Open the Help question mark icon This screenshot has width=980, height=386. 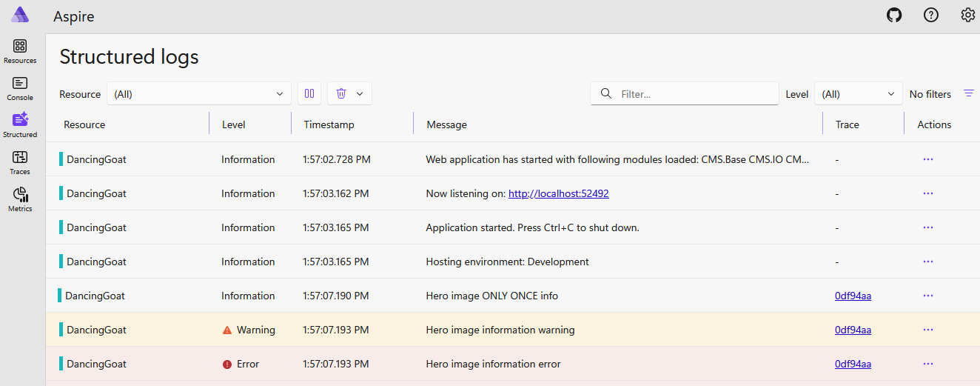[931, 15]
